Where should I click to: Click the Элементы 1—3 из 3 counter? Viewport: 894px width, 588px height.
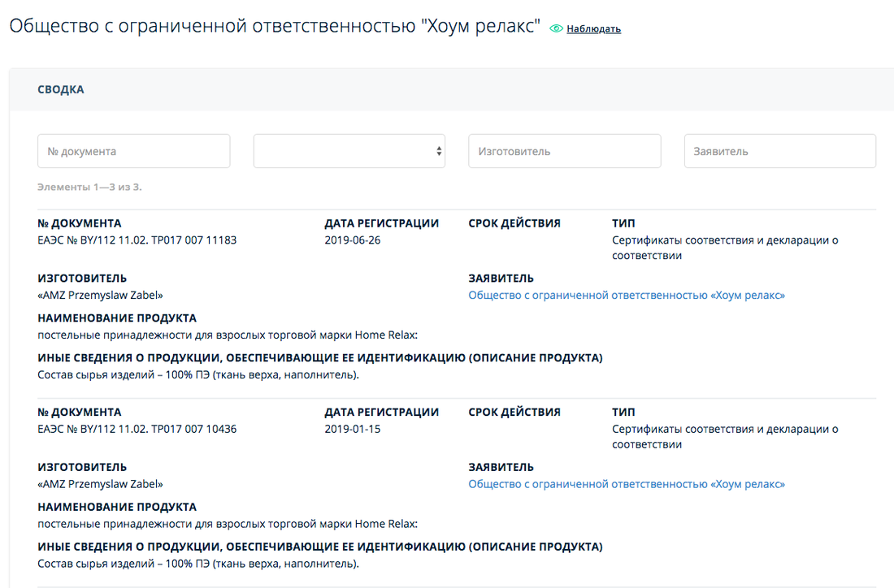89,187
